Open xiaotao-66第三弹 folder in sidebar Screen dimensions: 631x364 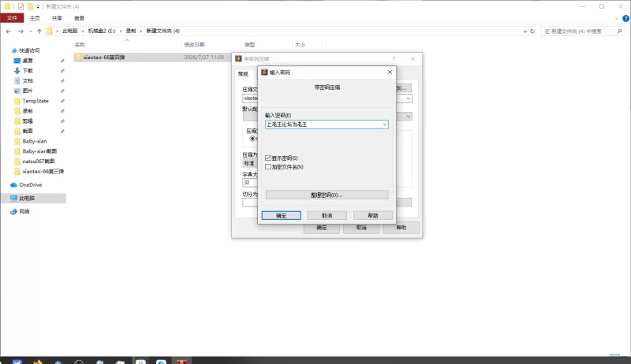(43, 171)
